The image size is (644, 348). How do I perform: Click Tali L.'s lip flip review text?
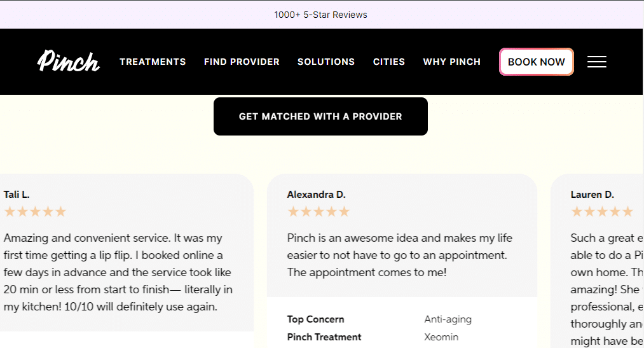point(118,272)
